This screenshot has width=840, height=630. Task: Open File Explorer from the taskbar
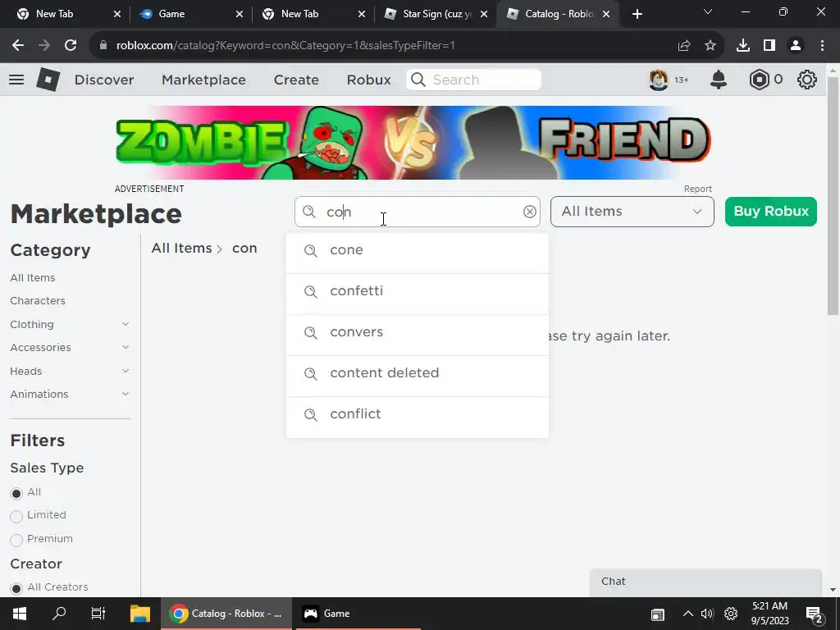click(x=140, y=614)
